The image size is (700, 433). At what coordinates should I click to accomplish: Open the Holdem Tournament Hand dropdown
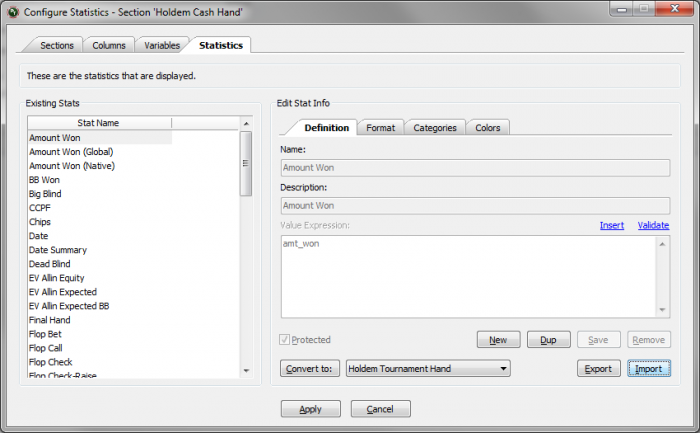click(x=428, y=369)
